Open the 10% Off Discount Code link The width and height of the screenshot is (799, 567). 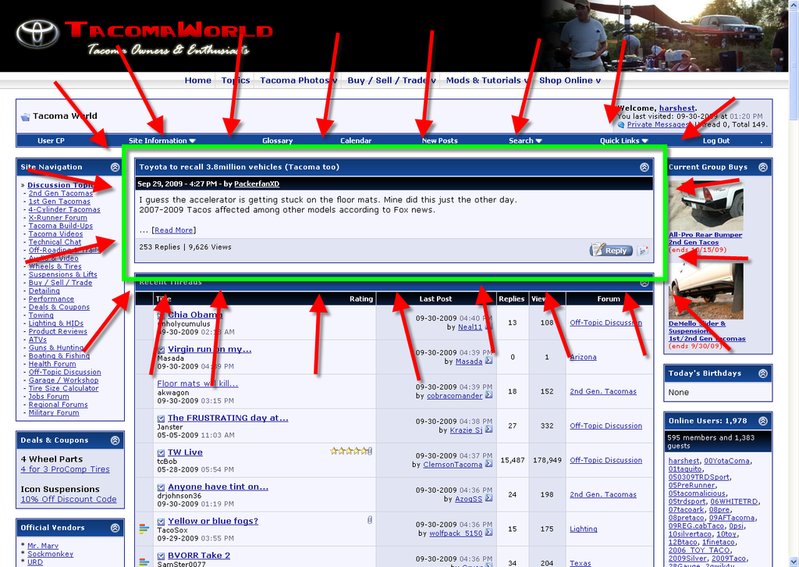click(69, 499)
